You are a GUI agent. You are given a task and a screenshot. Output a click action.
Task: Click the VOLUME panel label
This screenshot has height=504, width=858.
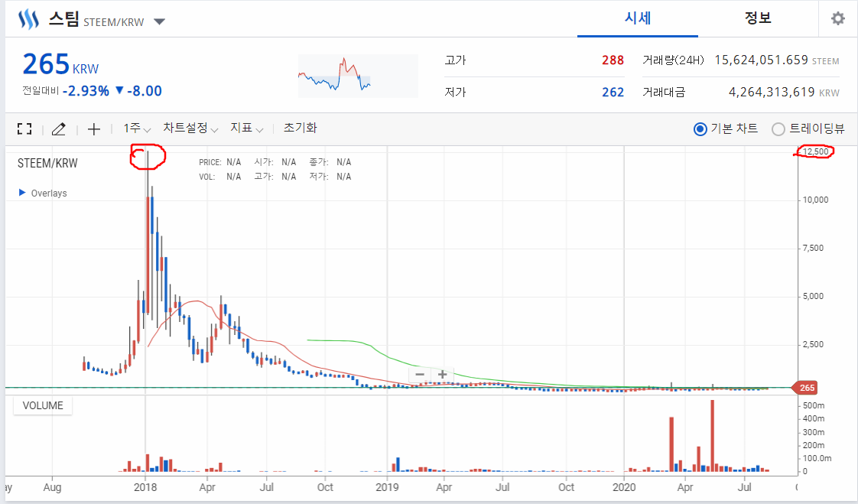coord(43,405)
